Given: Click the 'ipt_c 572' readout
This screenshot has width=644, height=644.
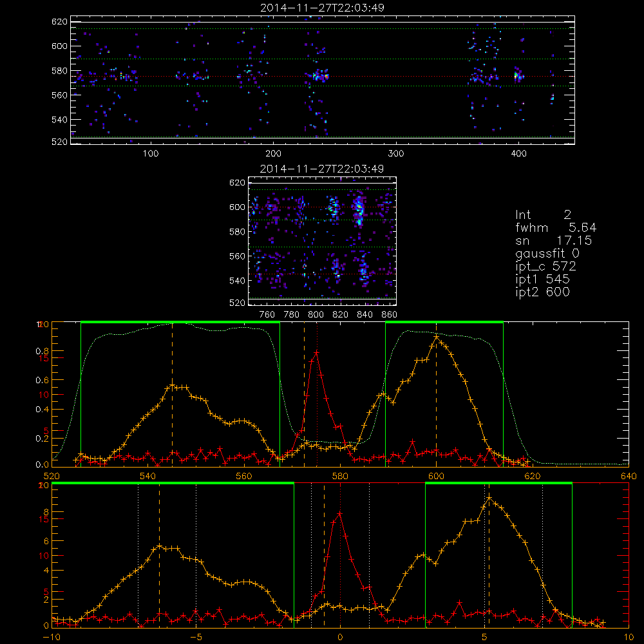Looking at the screenshot, I should coord(546,267).
